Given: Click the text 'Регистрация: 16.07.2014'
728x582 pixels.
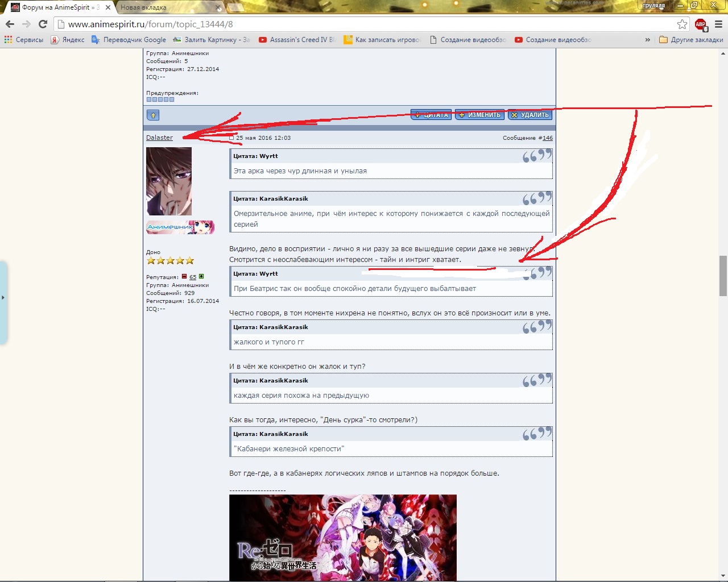Looking at the screenshot, I should [x=183, y=301].
